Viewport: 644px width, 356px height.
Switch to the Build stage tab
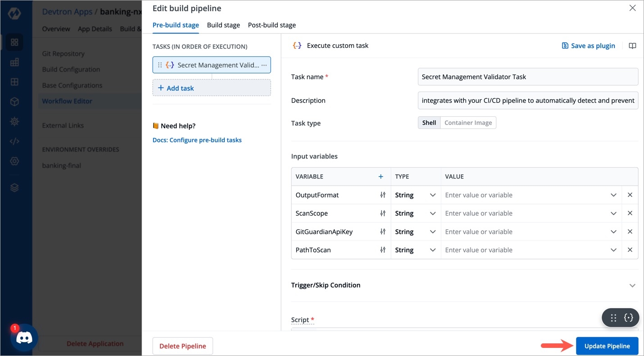click(223, 25)
